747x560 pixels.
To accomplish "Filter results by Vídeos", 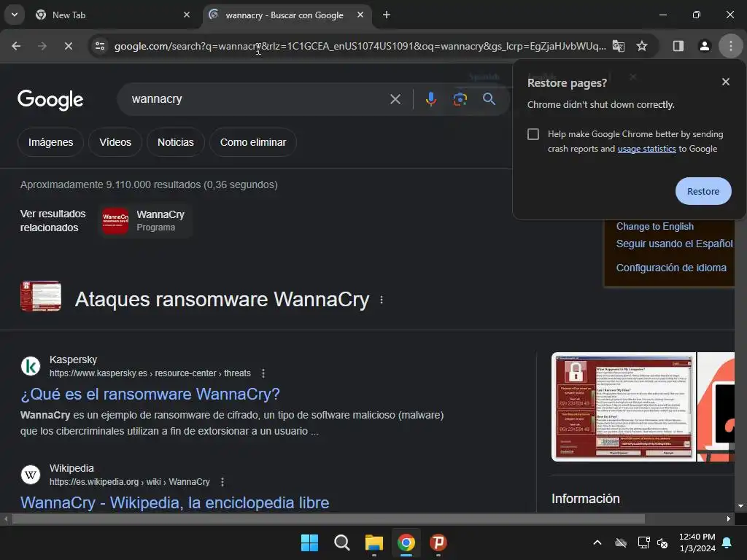I will click(x=115, y=142).
